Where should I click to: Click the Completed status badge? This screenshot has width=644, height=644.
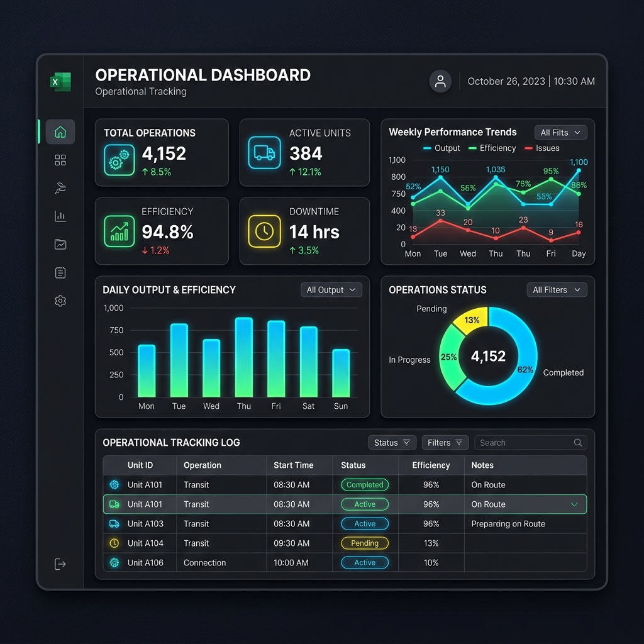[365, 485]
